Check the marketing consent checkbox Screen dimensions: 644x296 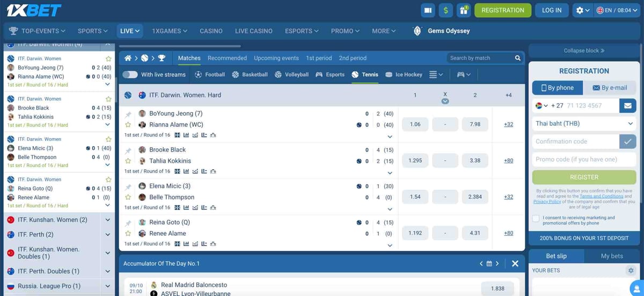point(536,218)
